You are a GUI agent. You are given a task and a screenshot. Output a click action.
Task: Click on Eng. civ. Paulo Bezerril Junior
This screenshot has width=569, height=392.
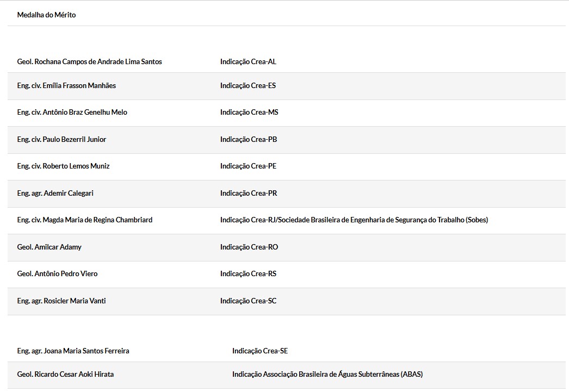tap(61, 140)
